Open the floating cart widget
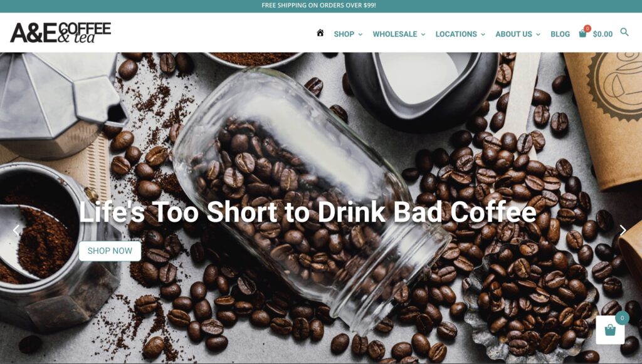 coord(610,330)
